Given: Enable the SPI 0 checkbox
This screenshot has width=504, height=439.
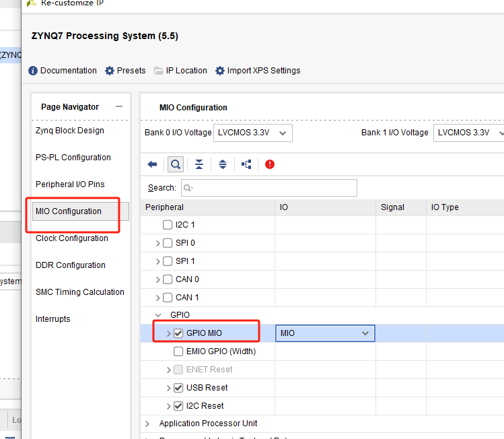Looking at the screenshot, I should 168,243.
